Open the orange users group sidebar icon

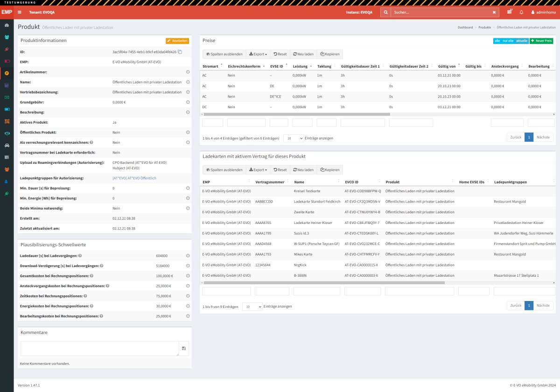click(x=7, y=169)
